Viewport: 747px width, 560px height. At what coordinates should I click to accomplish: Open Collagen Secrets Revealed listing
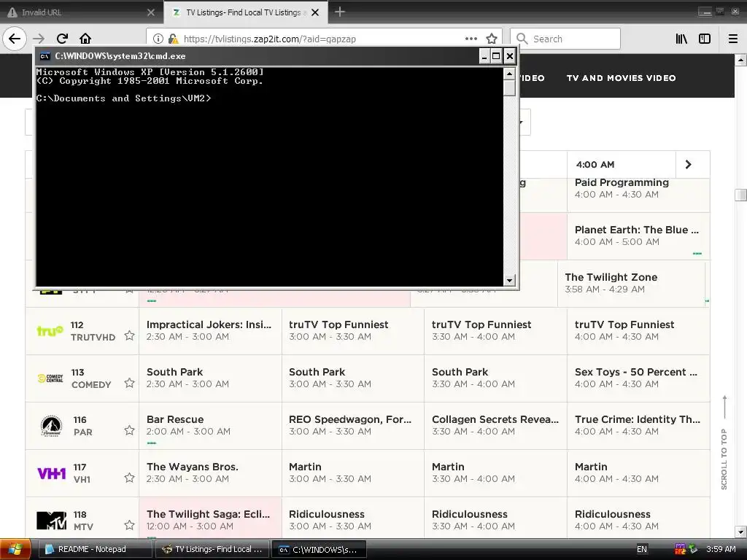[495, 425]
